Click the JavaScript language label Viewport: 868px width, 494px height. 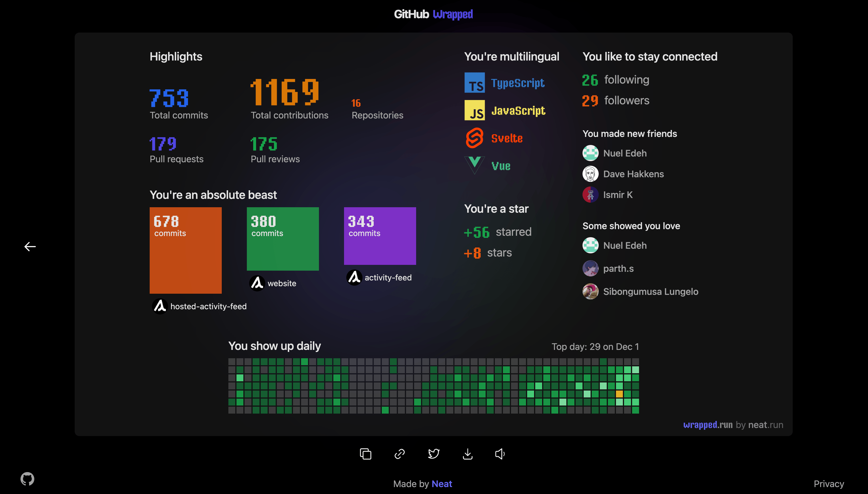(x=518, y=111)
